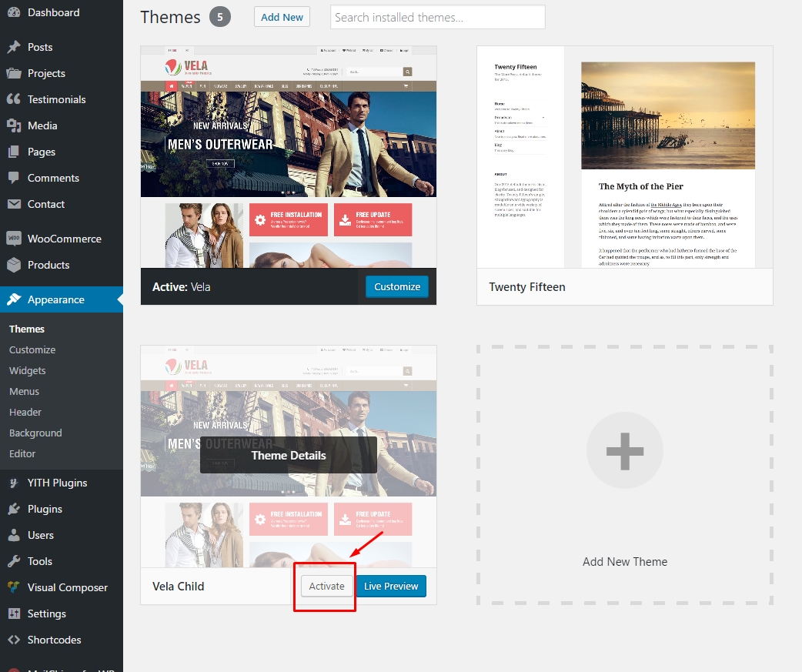This screenshot has height=672, width=802.
Task: Click the Themes page heading
Action: pyautogui.click(x=170, y=17)
